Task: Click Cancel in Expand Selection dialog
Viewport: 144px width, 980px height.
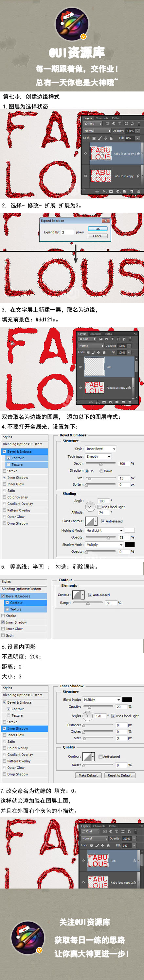Action: (x=98, y=236)
